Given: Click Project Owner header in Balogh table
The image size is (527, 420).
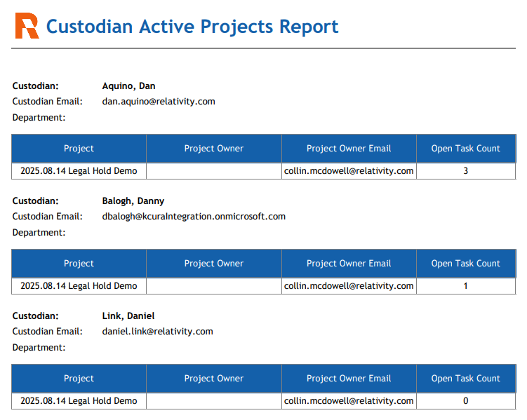Looking at the screenshot, I should click(x=214, y=264).
